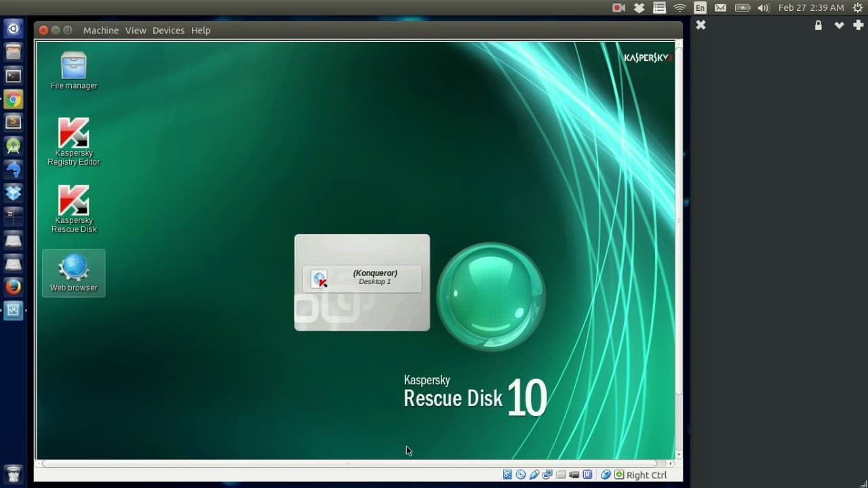The height and width of the screenshot is (488, 868).
Task: Open the Trash in the launcher
Action: click(14, 473)
